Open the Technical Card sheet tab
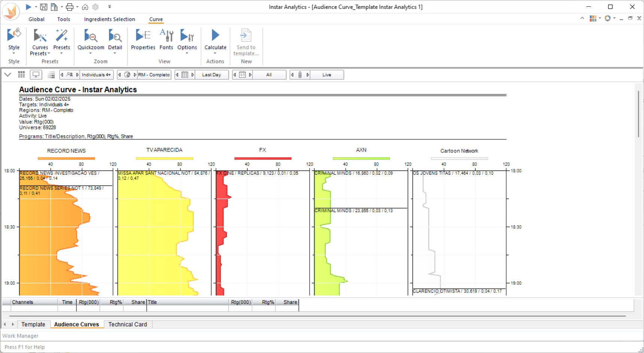This screenshot has width=644, height=353. (128, 325)
